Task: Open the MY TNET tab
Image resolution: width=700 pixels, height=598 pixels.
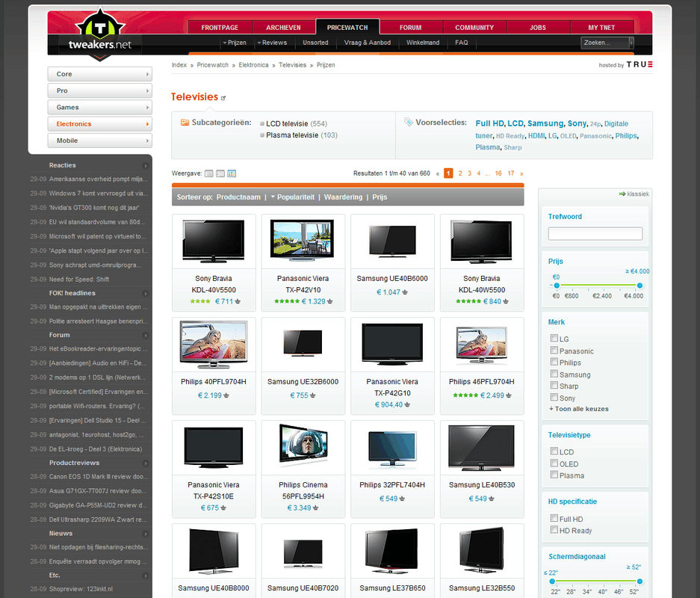Action: pos(601,27)
